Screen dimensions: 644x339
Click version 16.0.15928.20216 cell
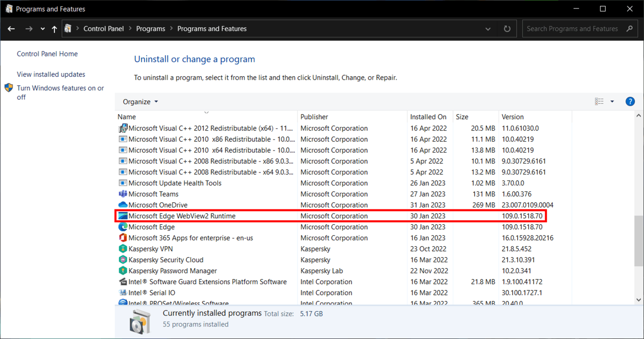coord(528,238)
